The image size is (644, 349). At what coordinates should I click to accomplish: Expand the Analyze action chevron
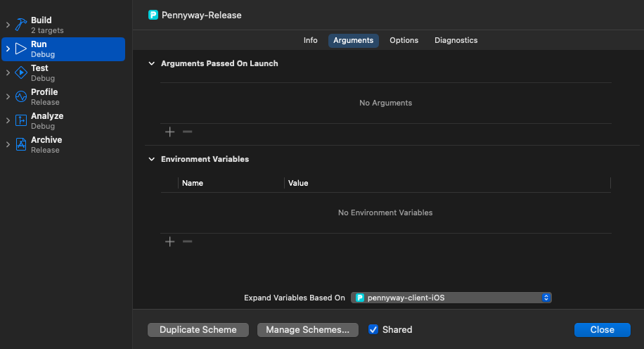[8, 120]
